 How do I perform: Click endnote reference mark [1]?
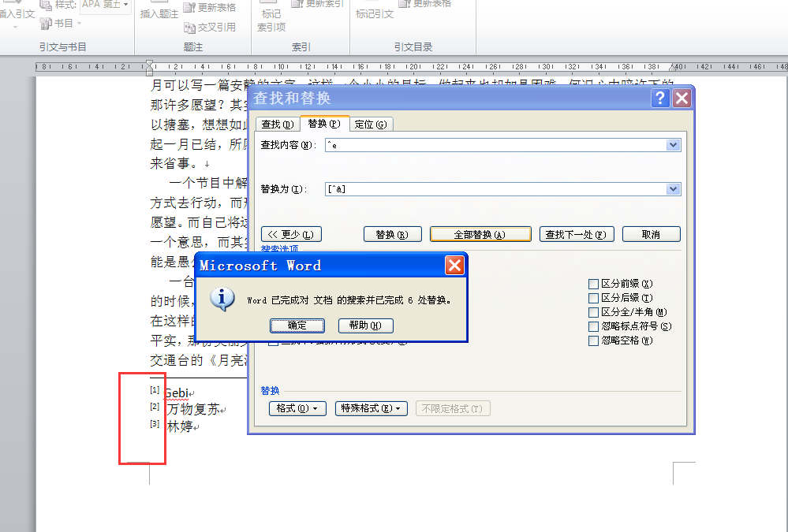tap(155, 390)
